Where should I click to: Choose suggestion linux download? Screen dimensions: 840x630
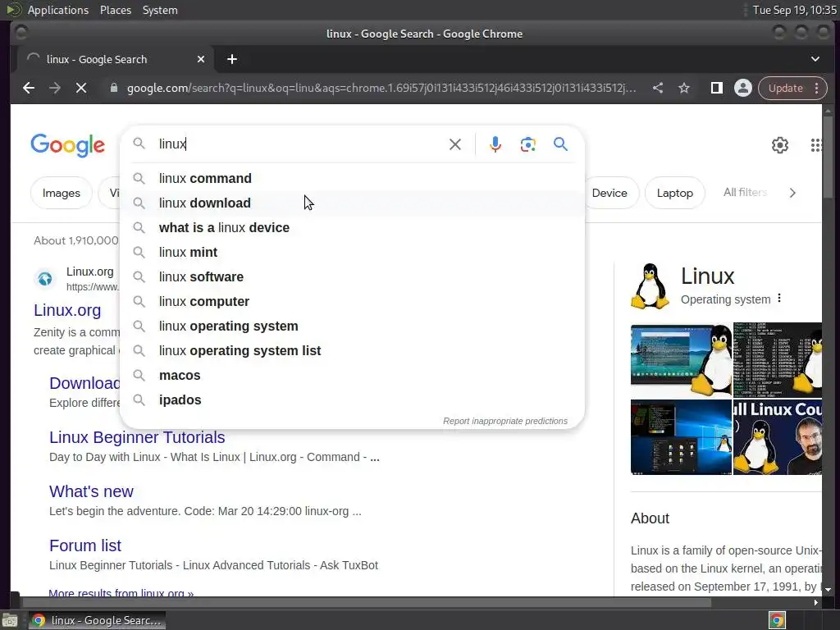[353, 203]
